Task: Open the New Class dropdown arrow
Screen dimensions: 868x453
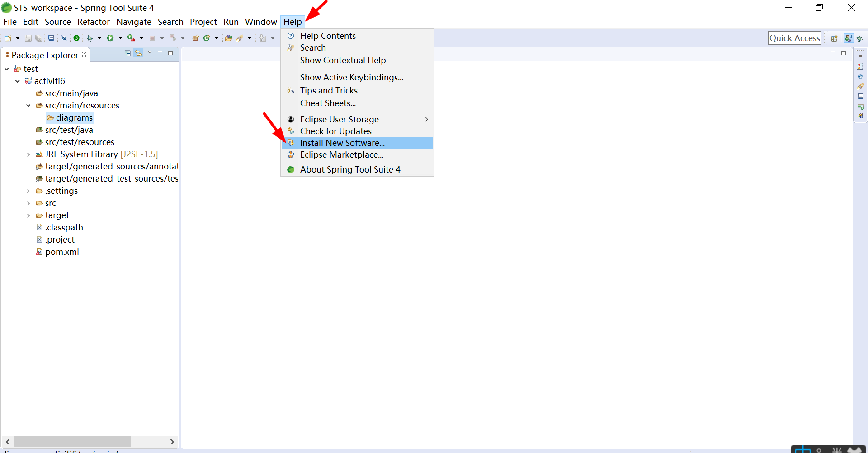Action: (x=216, y=38)
